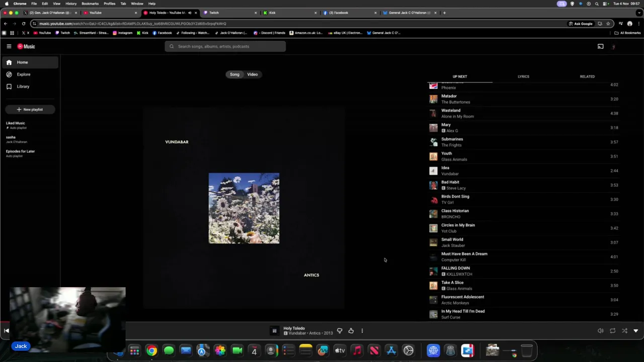Viewport: 644px width, 362px height.
Task: Open the Home section in sidebar
Action: 29,62
